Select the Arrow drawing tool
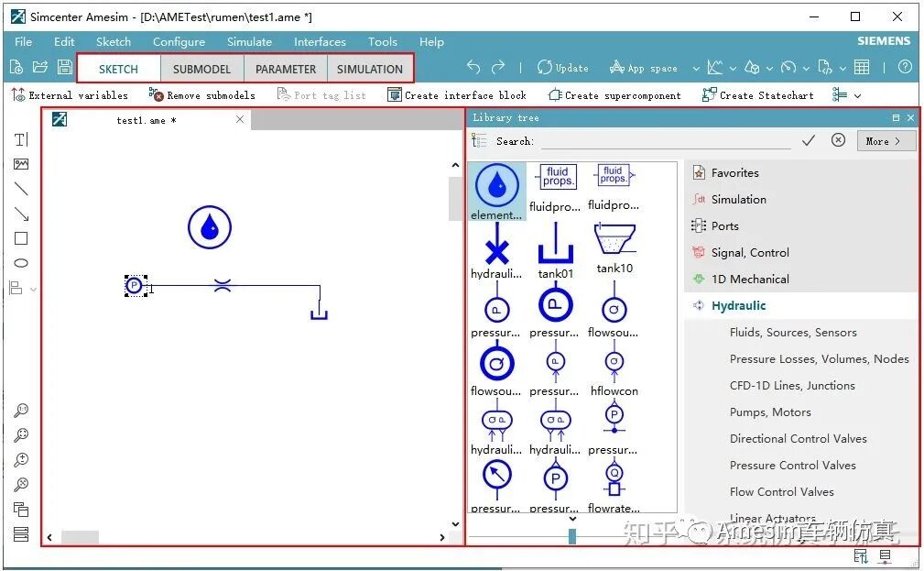The width and height of the screenshot is (924, 571). 21,214
